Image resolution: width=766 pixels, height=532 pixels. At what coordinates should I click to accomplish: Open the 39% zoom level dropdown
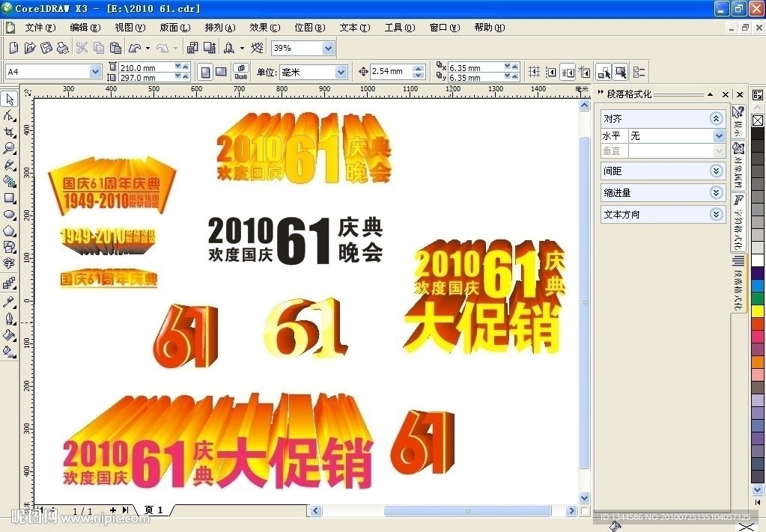328,48
